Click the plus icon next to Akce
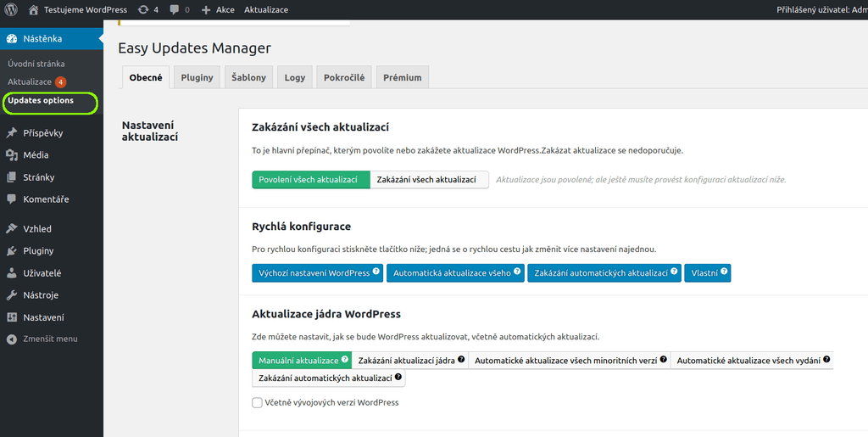 coord(206,10)
